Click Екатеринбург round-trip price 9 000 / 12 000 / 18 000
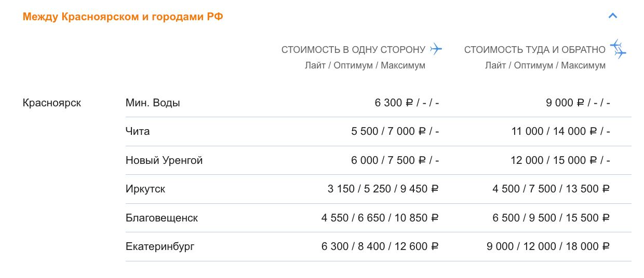The width and height of the screenshot is (644, 278). click(x=548, y=246)
